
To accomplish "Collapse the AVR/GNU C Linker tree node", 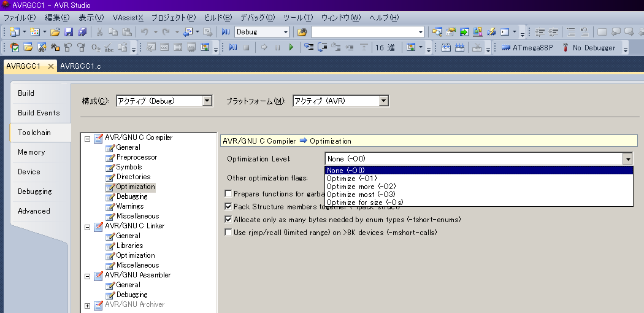I will coord(88,227).
